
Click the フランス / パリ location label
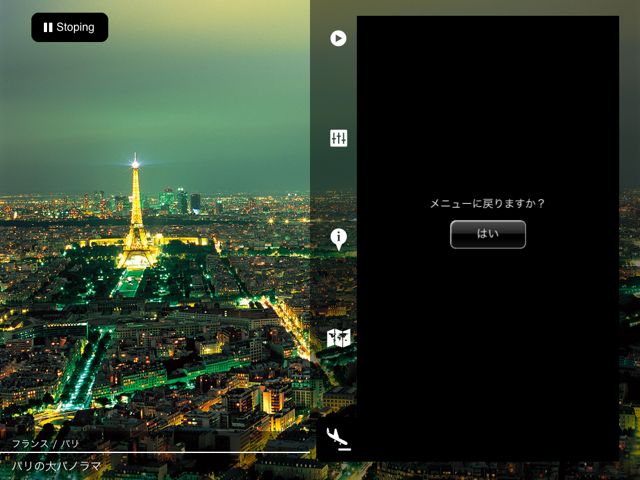(45, 444)
